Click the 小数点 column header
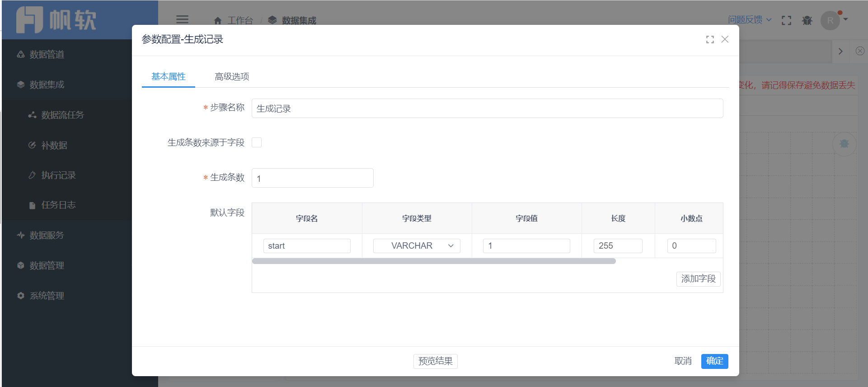 [x=691, y=218]
